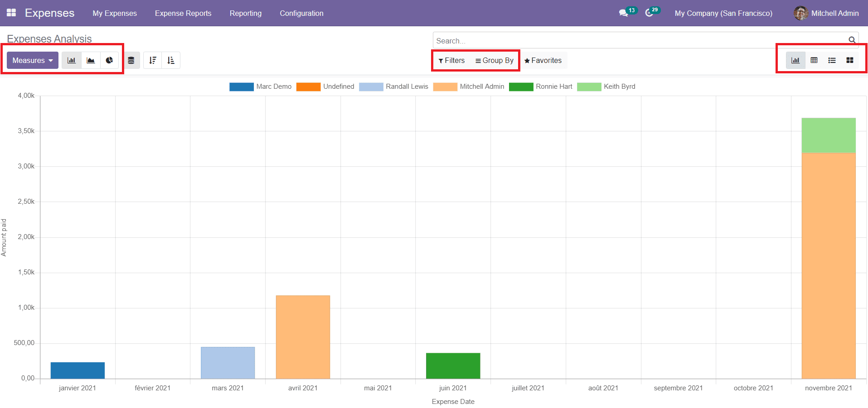This screenshot has width=868, height=408.
Task: Expand the Group By options
Action: (494, 60)
